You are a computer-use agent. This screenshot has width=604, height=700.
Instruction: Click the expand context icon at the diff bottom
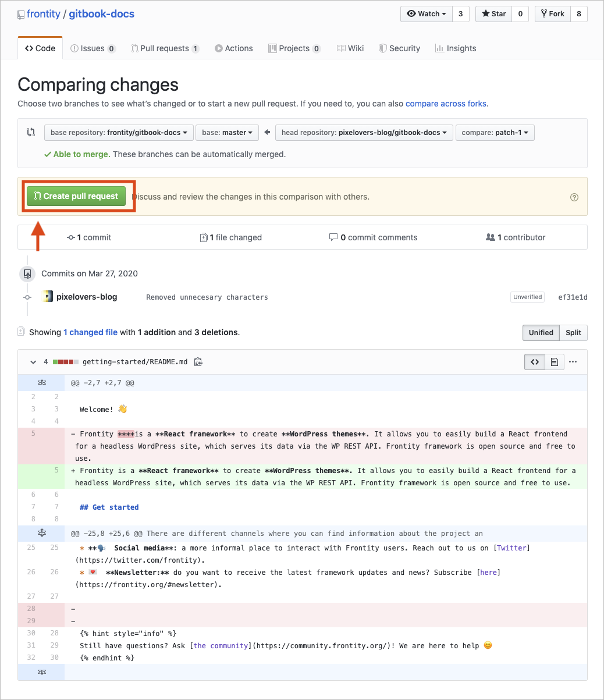(41, 671)
